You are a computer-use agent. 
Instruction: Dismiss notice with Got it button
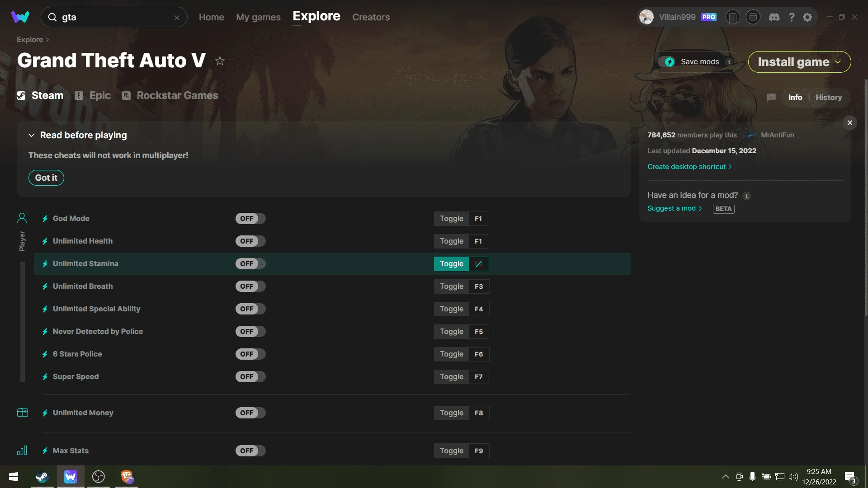point(46,178)
